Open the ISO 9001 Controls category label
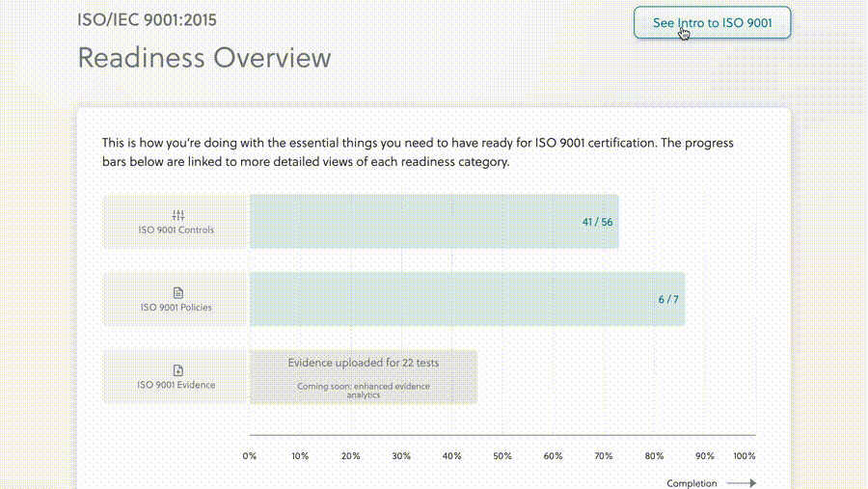Image resolution: width=868 pixels, height=489 pixels. 177,231
